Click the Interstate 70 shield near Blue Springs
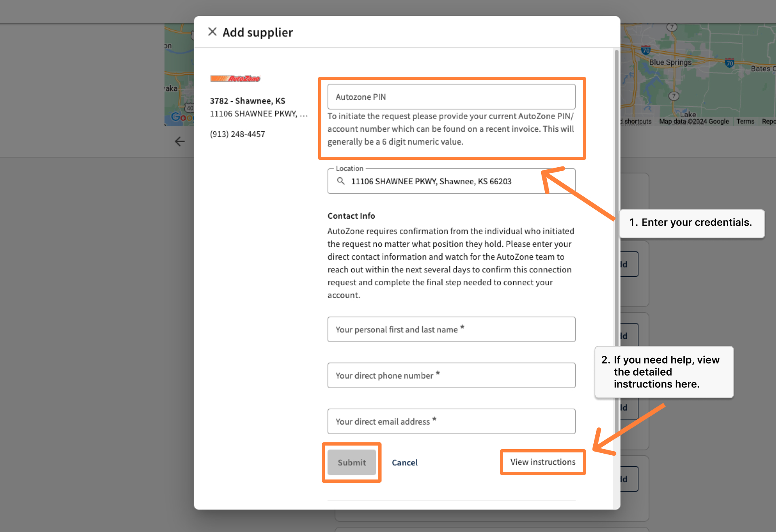 pyautogui.click(x=645, y=50)
